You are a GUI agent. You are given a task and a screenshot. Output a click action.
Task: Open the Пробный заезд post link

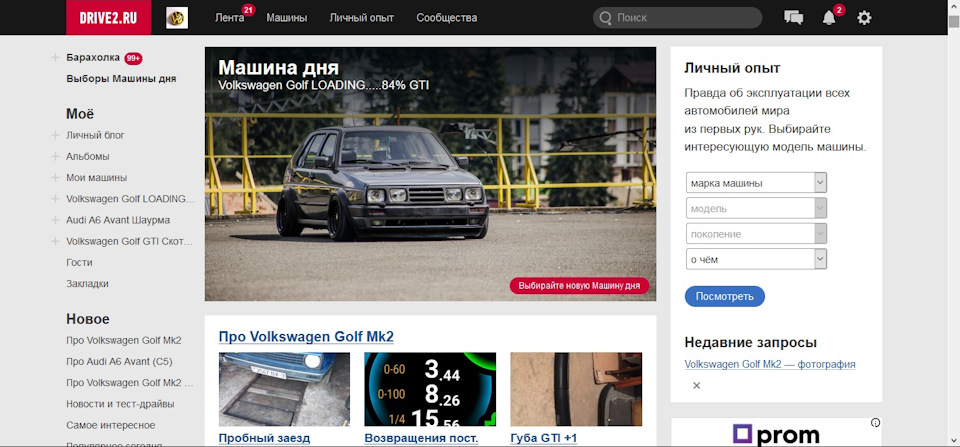click(x=264, y=438)
